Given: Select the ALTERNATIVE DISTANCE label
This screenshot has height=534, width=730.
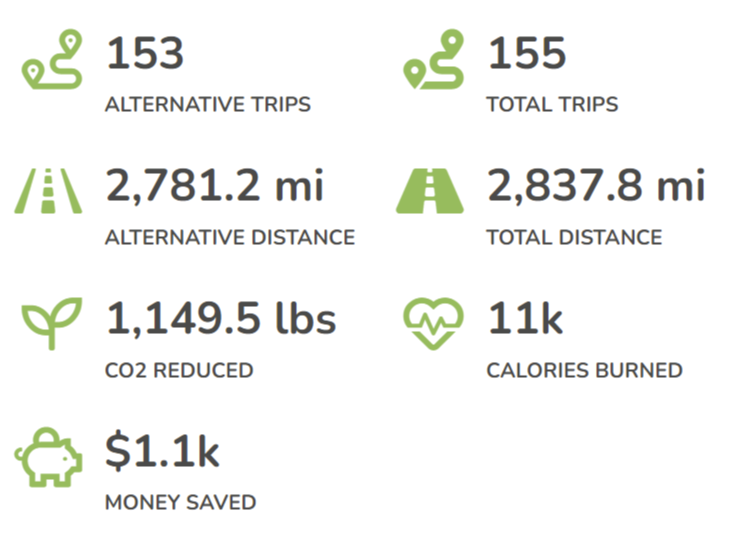Looking at the screenshot, I should click(230, 238).
